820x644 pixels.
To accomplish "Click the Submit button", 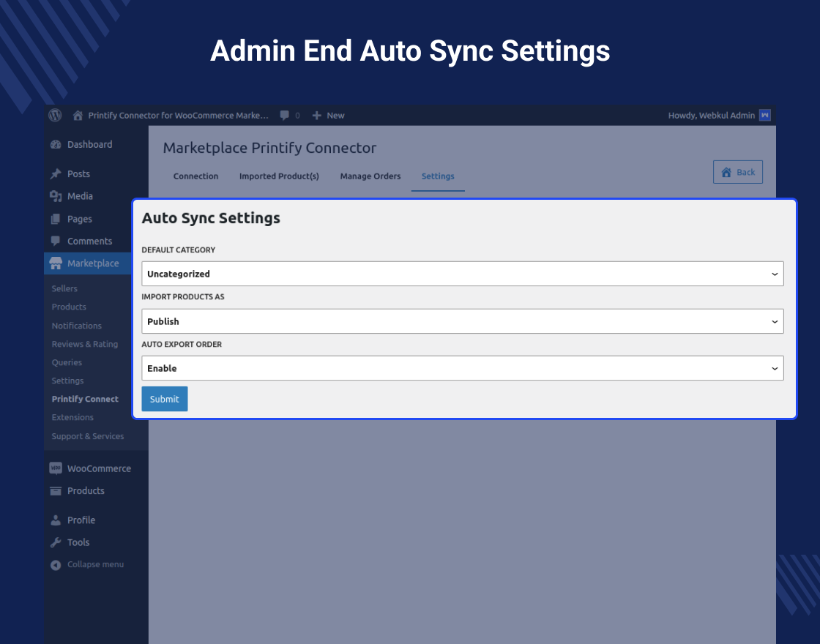I will tap(165, 399).
